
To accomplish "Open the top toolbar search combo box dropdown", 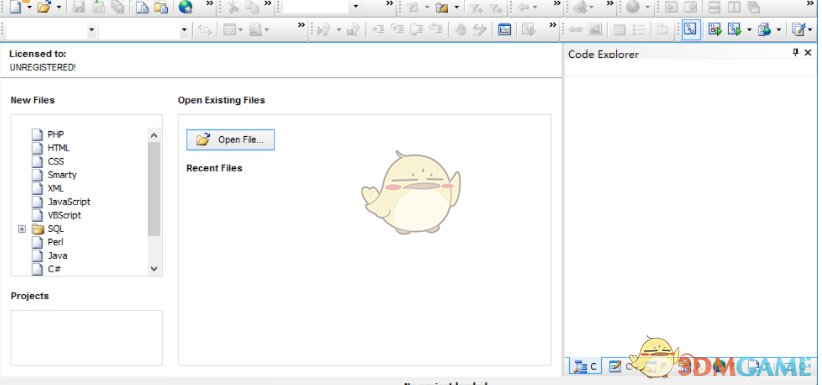I will click(x=356, y=7).
